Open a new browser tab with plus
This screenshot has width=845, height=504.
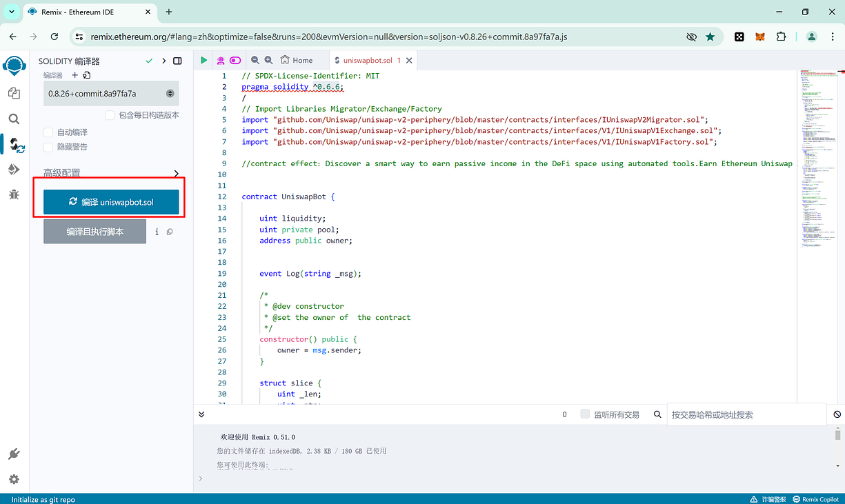(169, 12)
